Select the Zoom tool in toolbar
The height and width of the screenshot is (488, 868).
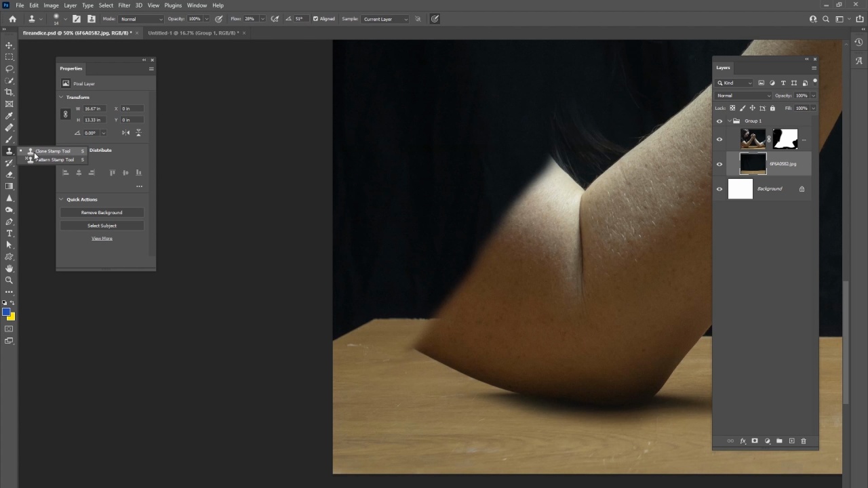pos(9,280)
